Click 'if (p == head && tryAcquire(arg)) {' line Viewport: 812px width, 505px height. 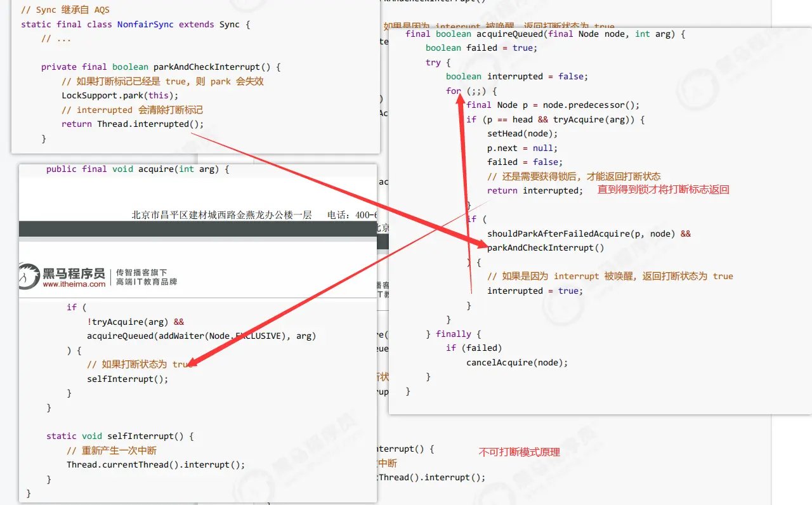click(555, 119)
